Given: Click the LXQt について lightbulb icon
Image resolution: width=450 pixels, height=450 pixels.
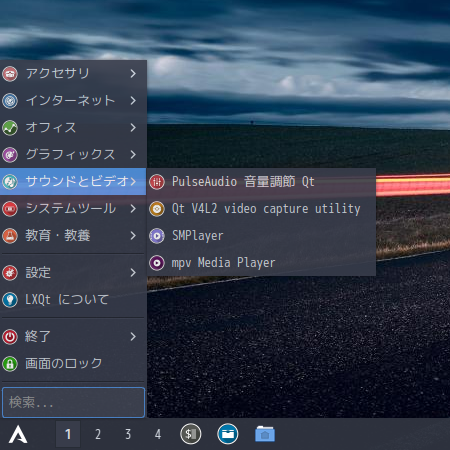Looking at the screenshot, I should (10, 300).
